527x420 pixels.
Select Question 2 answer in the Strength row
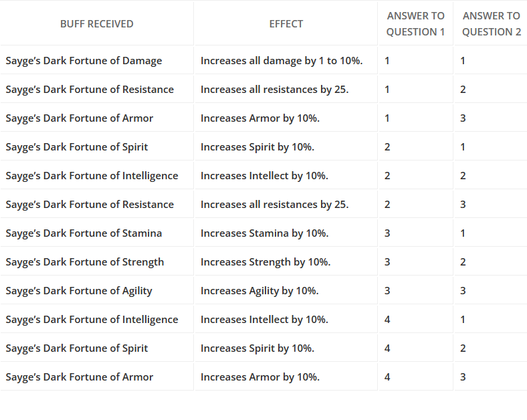click(463, 262)
